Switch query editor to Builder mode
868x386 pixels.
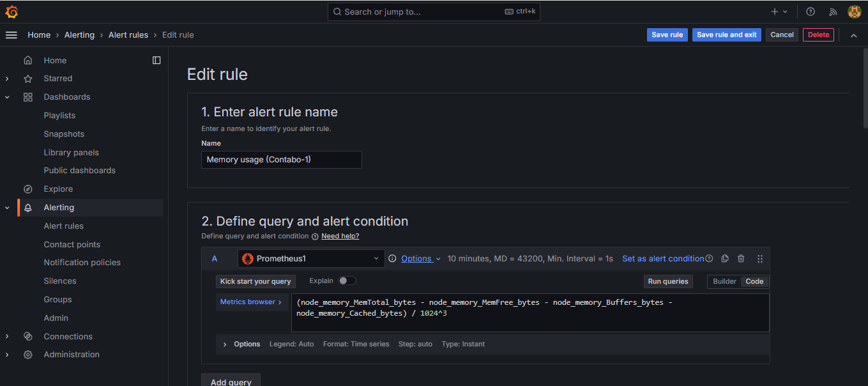click(724, 281)
